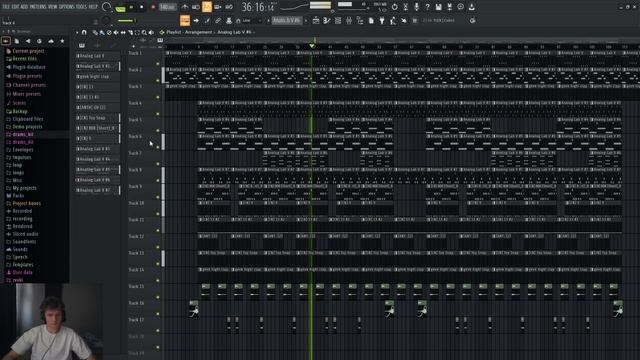Click the time display reading 36:16
The width and height of the screenshot is (640, 360).
click(258, 7)
